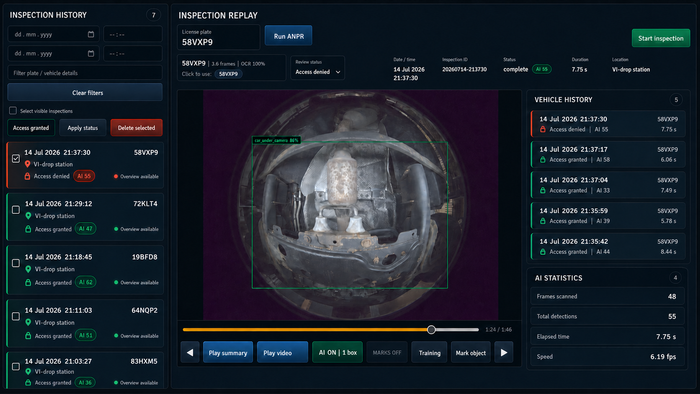The width and height of the screenshot is (700, 394).
Task: Click AI 47 badge on 72KLT4 card
Action: [85, 229]
